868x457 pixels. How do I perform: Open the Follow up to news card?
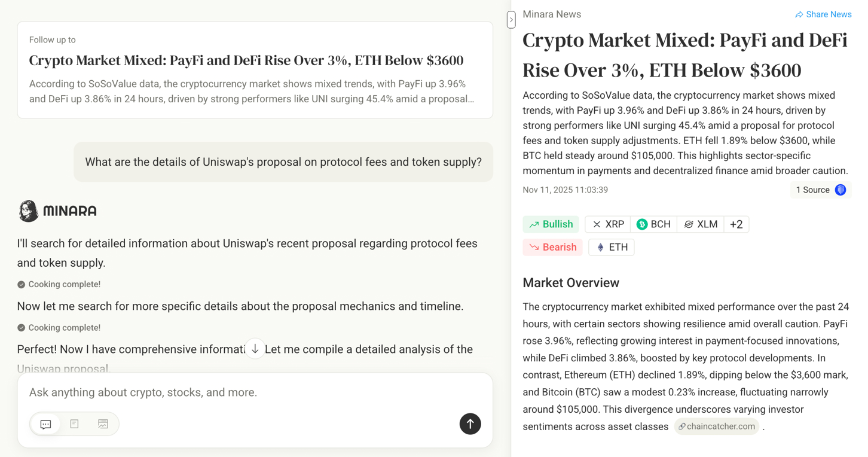click(255, 70)
